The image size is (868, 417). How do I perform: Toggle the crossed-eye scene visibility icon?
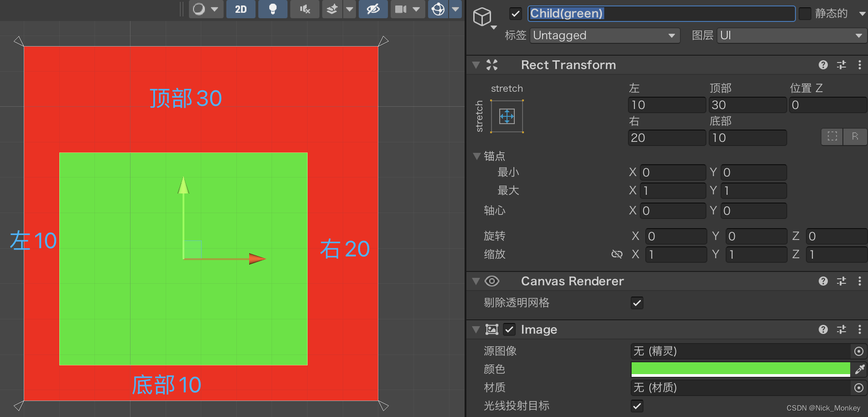point(373,9)
